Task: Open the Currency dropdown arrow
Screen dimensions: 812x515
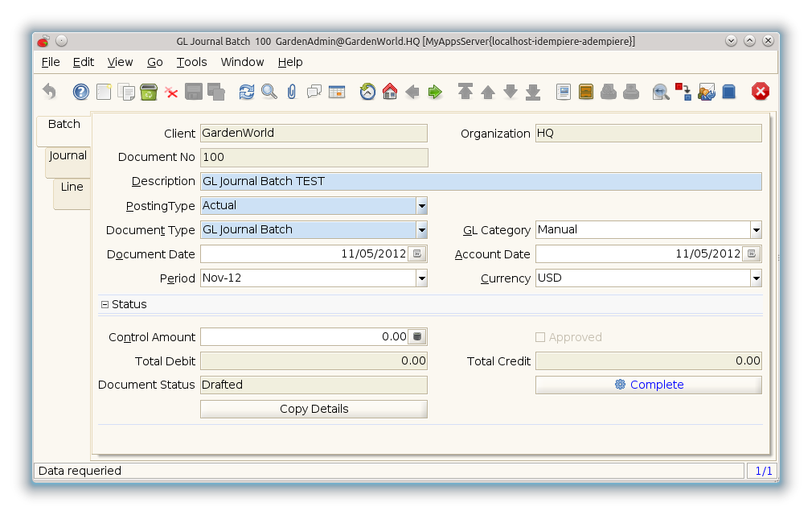Action: (756, 278)
